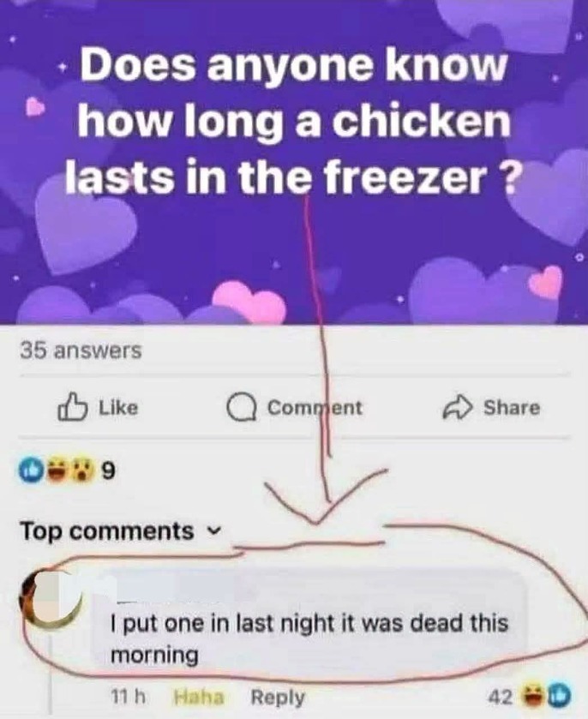Toggle the Haha reaction on the comment
Screen dimensions: 588x719
click(x=199, y=698)
